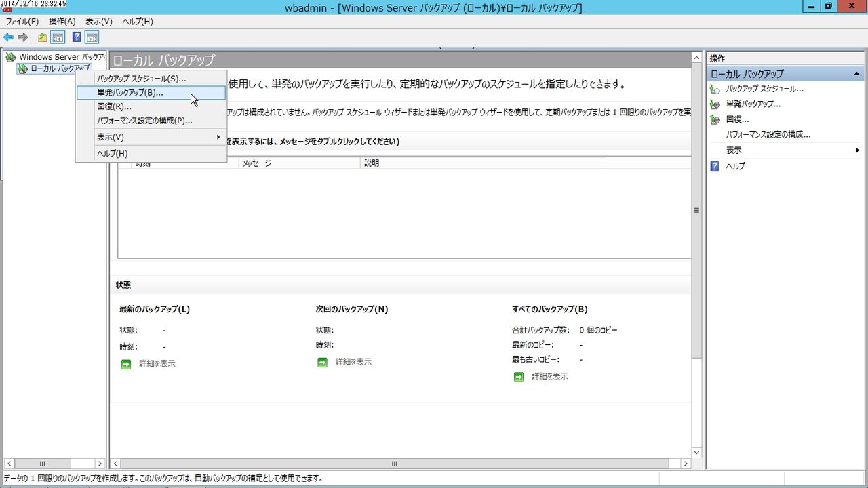Click パフォーマンス設定の構成... in the 操作 pane
This screenshot has height=488, width=868.
point(768,135)
